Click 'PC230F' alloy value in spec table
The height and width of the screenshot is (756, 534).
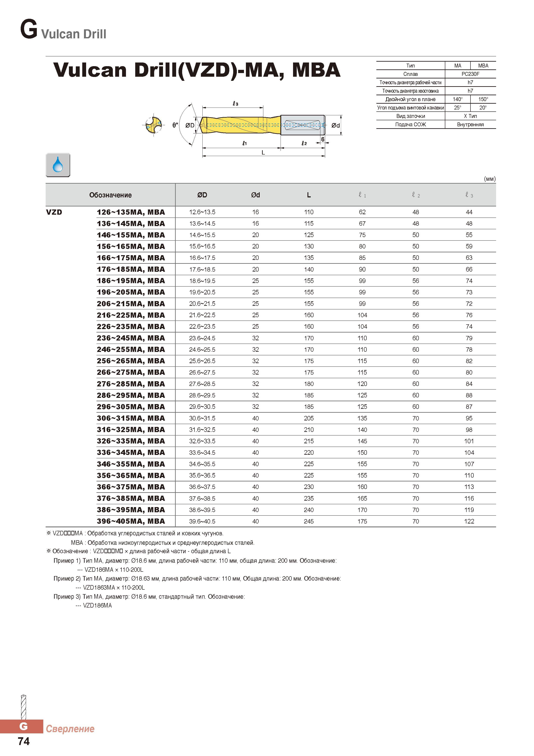click(470, 74)
